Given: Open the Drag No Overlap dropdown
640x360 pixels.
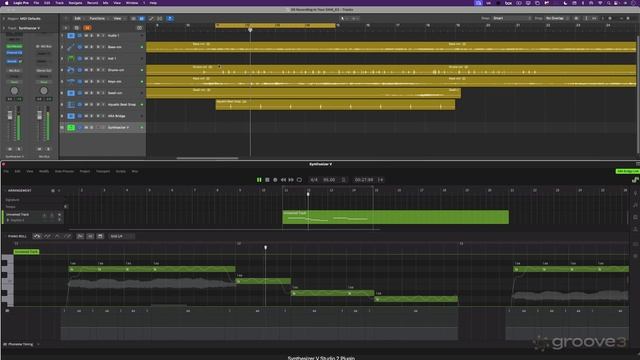Looking at the screenshot, I should click(557, 18).
